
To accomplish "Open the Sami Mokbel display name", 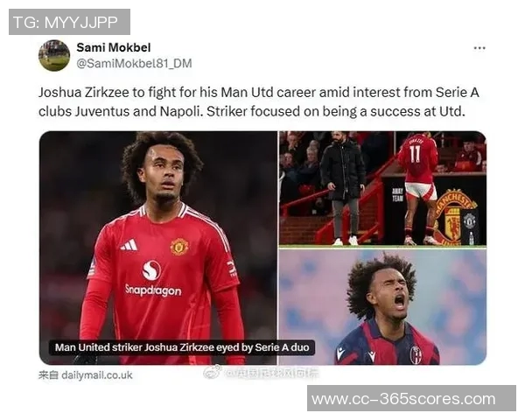I will tap(114, 47).
